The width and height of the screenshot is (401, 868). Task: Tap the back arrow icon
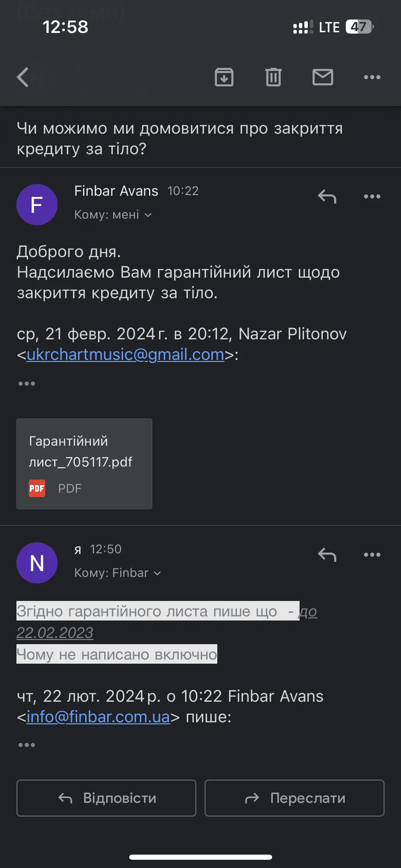point(23,77)
